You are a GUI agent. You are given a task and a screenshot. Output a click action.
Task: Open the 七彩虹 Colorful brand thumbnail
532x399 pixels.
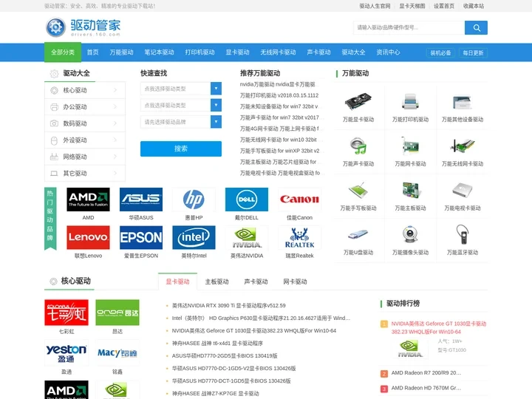[x=66, y=313]
